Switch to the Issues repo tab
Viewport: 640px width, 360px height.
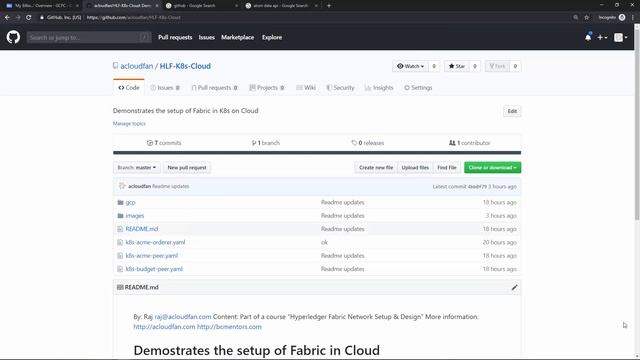coord(165,88)
